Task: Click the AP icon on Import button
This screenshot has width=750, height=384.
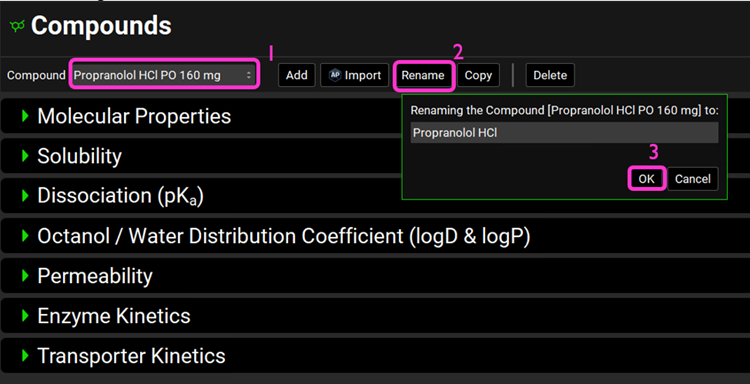Action: (x=335, y=75)
